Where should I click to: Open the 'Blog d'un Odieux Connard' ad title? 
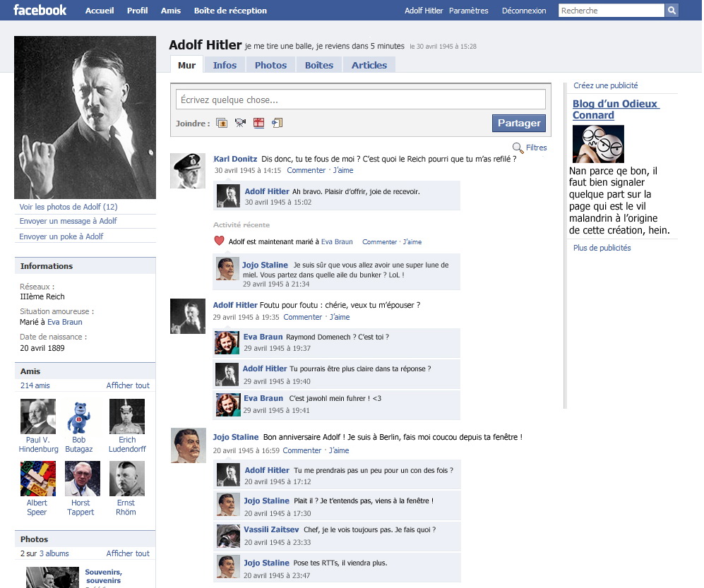tap(615, 109)
